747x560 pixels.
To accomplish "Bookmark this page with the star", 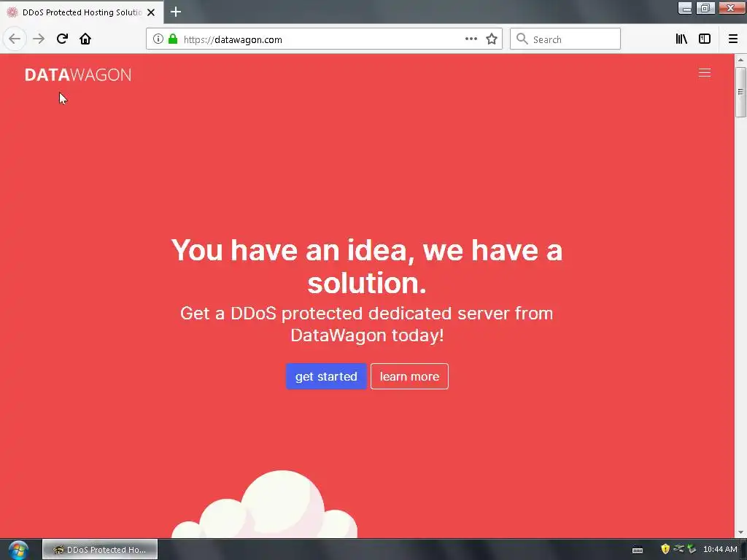I will pyautogui.click(x=492, y=39).
